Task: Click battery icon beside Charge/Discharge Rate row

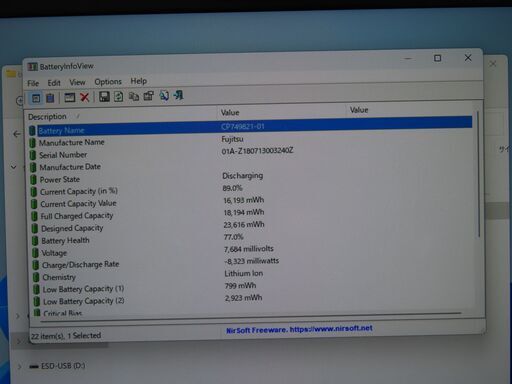Action: [36, 265]
